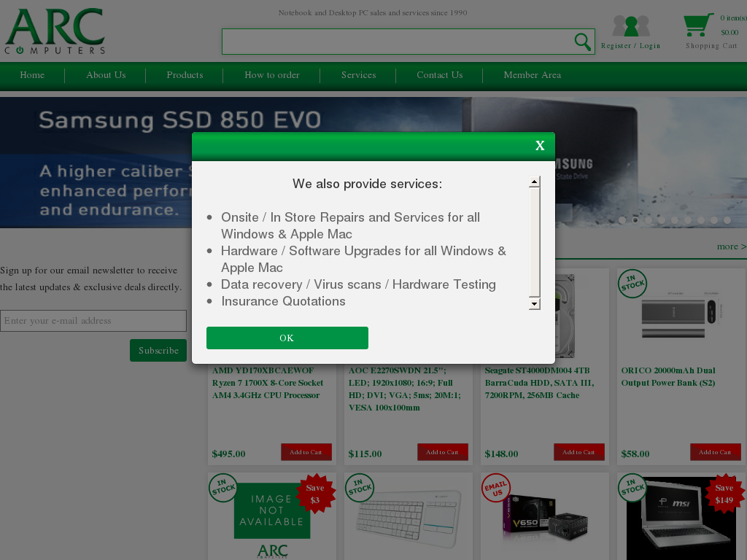The height and width of the screenshot is (560, 747).
Task: Click the Save $3 badge
Action: point(315,494)
